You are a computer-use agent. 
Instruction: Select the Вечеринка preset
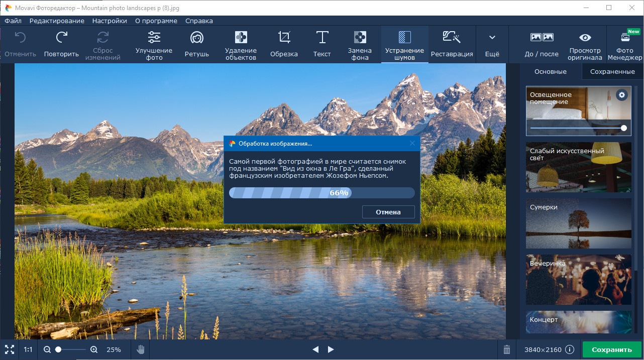click(579, 280)
